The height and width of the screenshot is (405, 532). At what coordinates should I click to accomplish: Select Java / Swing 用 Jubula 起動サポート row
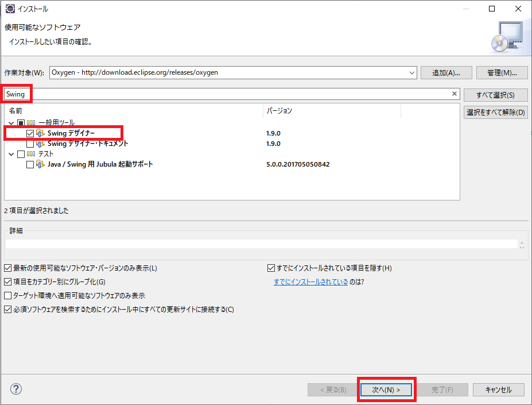click(100, 164)
